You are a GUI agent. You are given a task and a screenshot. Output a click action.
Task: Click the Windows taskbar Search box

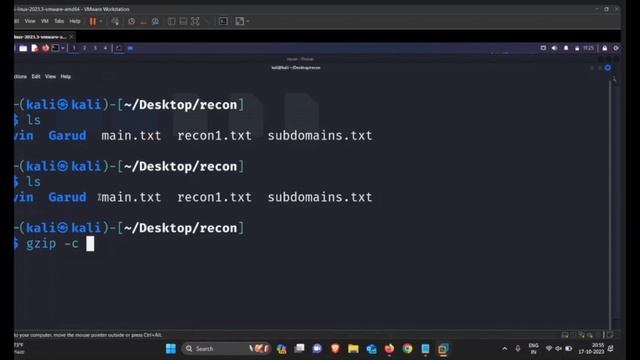(x=226, y=349)
